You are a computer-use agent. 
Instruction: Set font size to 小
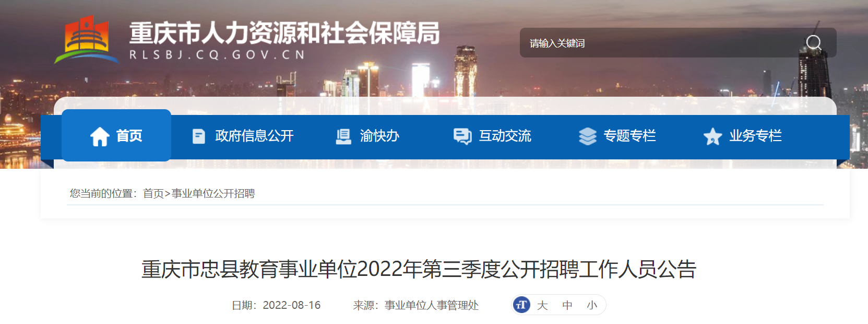pyautogui.click(x=592, y=305)
